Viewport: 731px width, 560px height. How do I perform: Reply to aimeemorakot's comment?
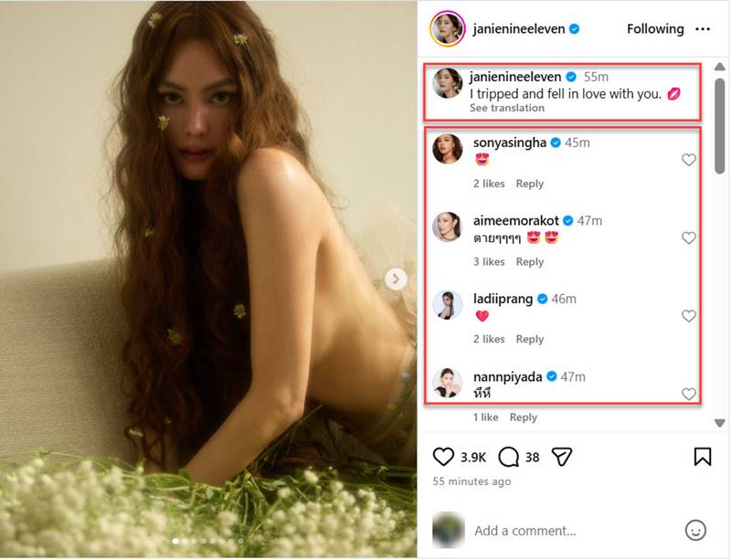(530, 262)
